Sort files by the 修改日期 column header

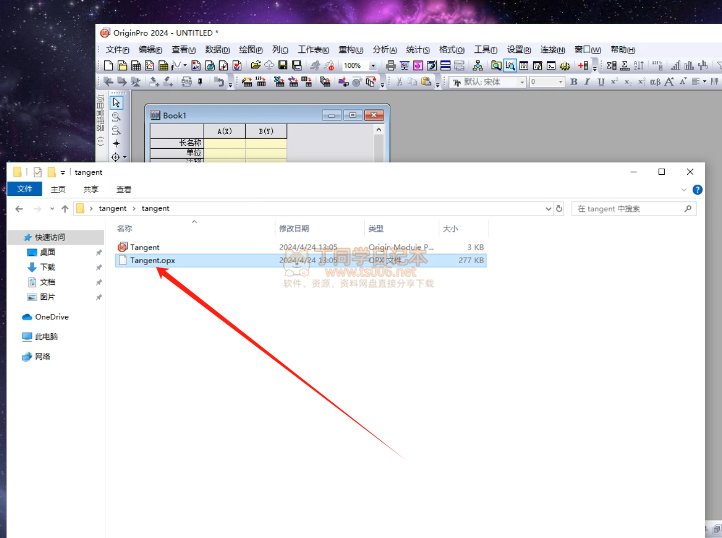[x=294, y=229]
